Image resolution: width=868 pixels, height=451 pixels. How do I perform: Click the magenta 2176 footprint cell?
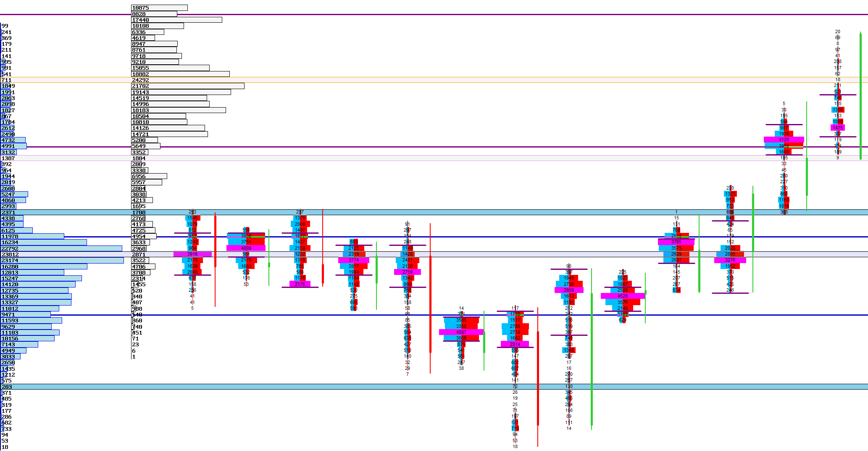click(300, 284)
